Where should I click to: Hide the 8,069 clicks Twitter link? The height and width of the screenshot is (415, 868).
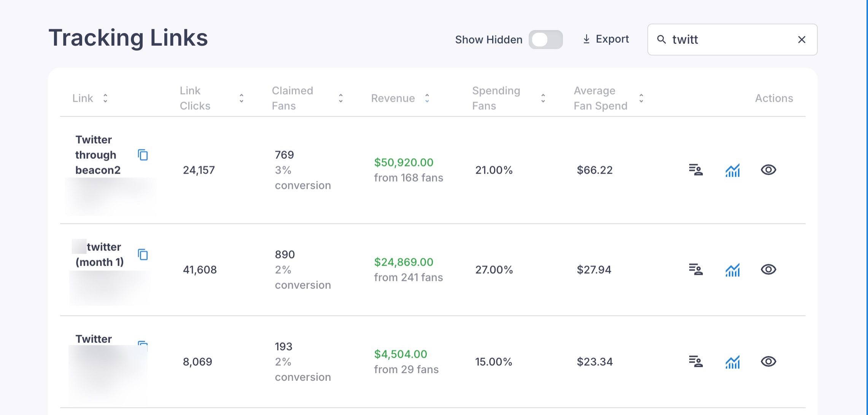point(768,362)
